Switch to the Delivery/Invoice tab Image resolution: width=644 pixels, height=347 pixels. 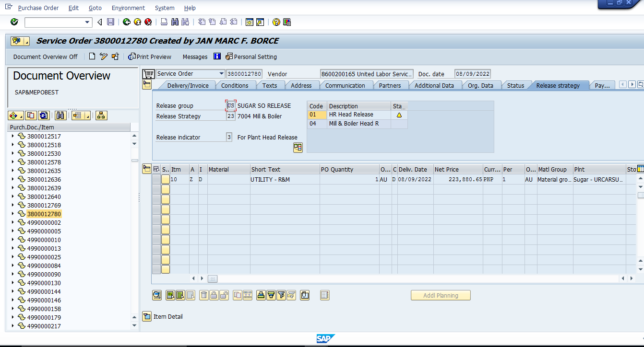tap(188, 85)
